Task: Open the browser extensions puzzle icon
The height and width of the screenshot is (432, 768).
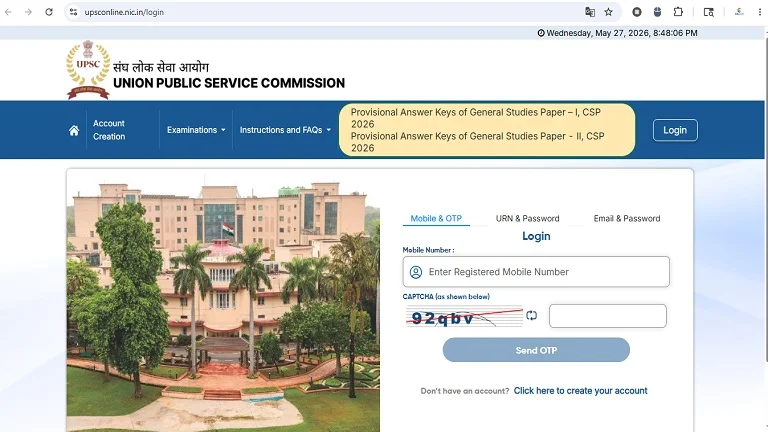Action: tap(678, 12)
